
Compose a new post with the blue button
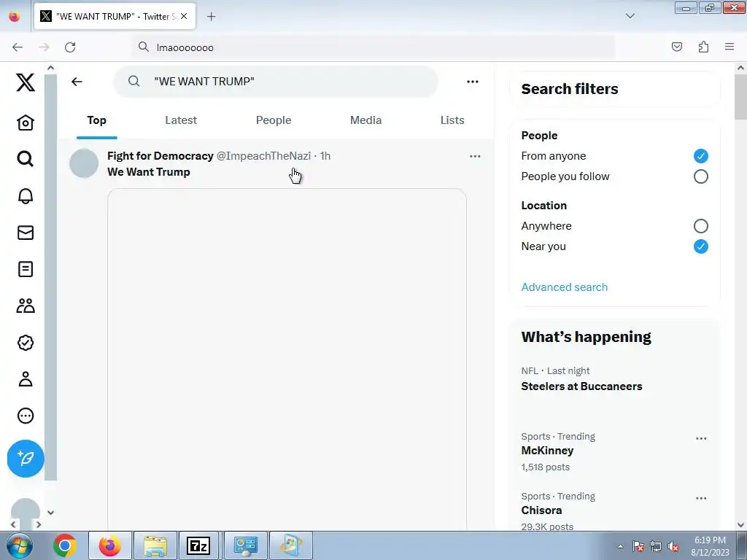click(x=26, y=459)
